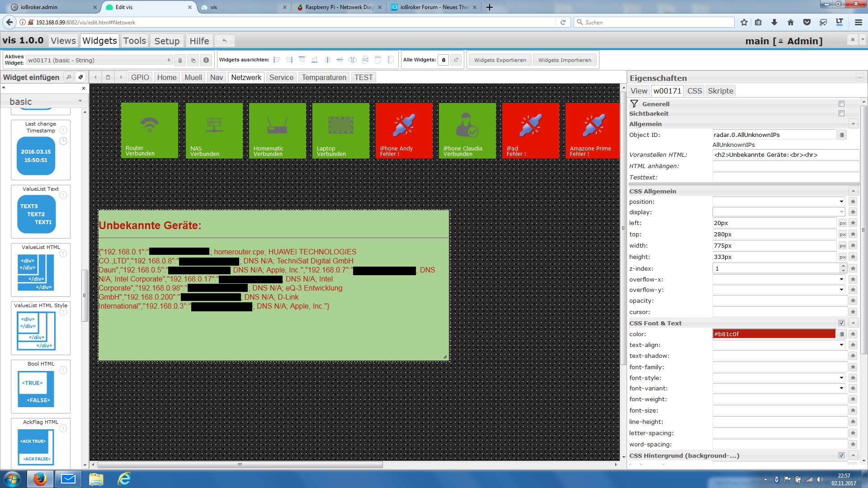Toggle the Generell filter checkbox
Image resolution: width=868 pixels, height=488 pixels.
tap(841, 104)
